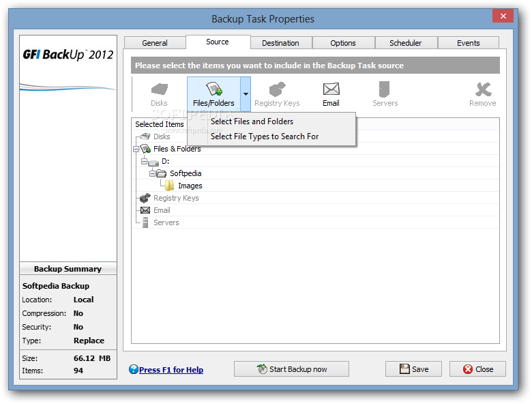Image resolution: width=532 pixels, height=404 pixels.
Task: Click the Email toolbar icon
Action: 331,89
